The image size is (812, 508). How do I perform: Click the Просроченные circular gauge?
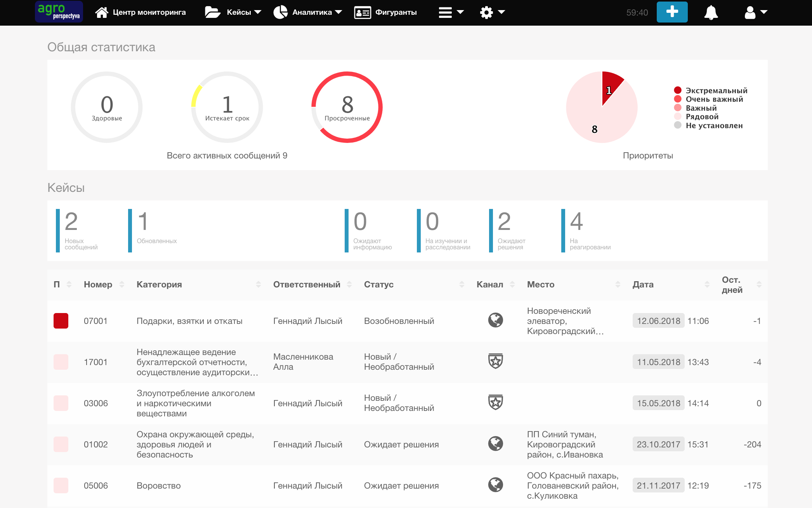point(347,107)
